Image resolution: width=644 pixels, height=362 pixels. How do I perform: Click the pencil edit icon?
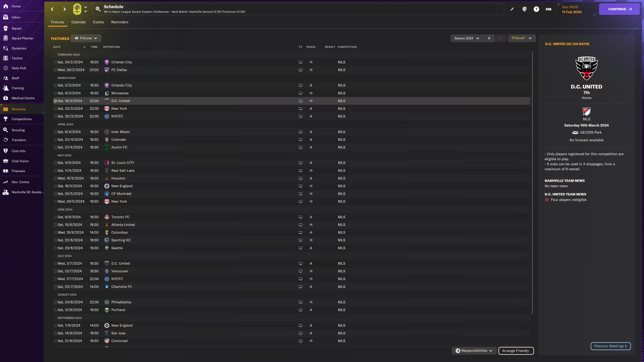(512, 9)
